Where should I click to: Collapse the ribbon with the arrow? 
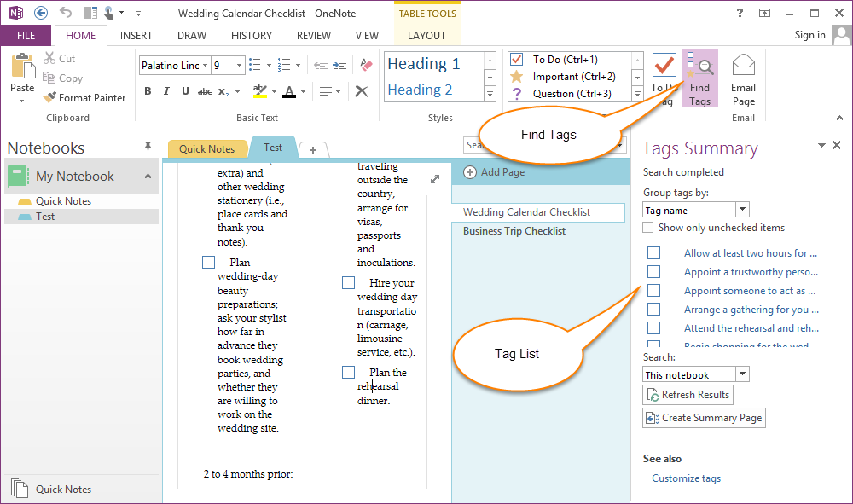tap(839, 118)
